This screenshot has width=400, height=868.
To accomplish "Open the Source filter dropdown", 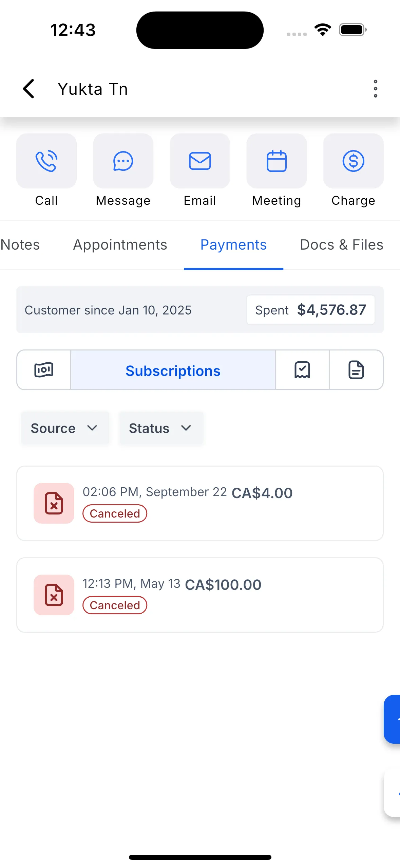I will [65, 428].
